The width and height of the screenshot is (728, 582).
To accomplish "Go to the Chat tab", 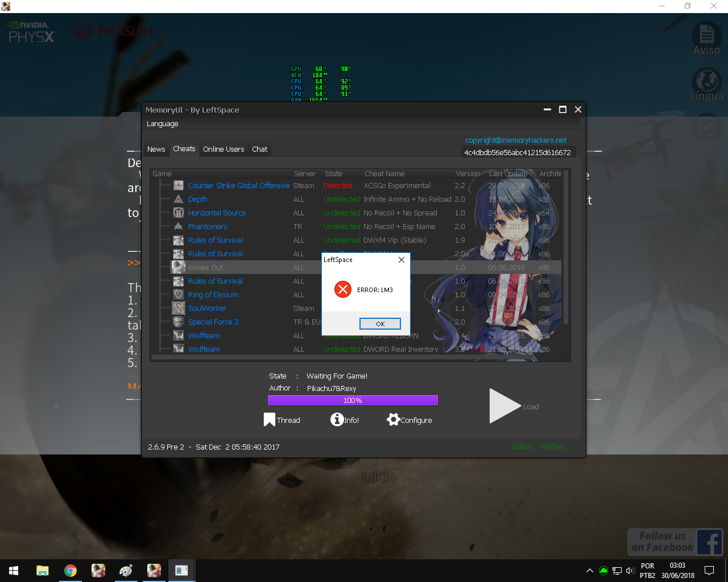I will (x=260, y=149).
